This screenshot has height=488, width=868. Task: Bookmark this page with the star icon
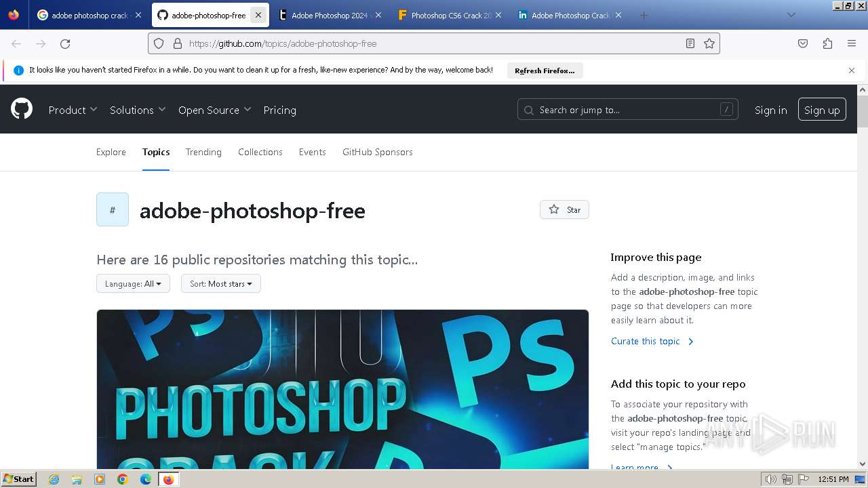(x=709, y=43)
